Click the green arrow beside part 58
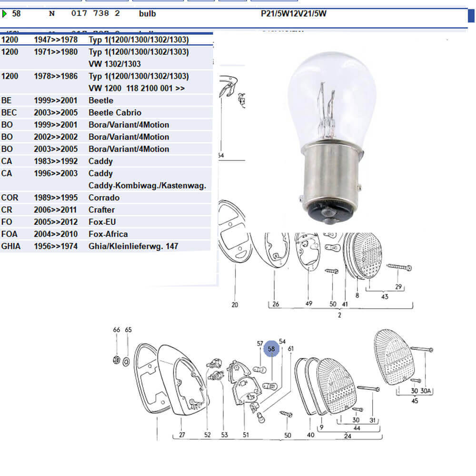This screenshot has height=476, width=476. click(5, 14)
